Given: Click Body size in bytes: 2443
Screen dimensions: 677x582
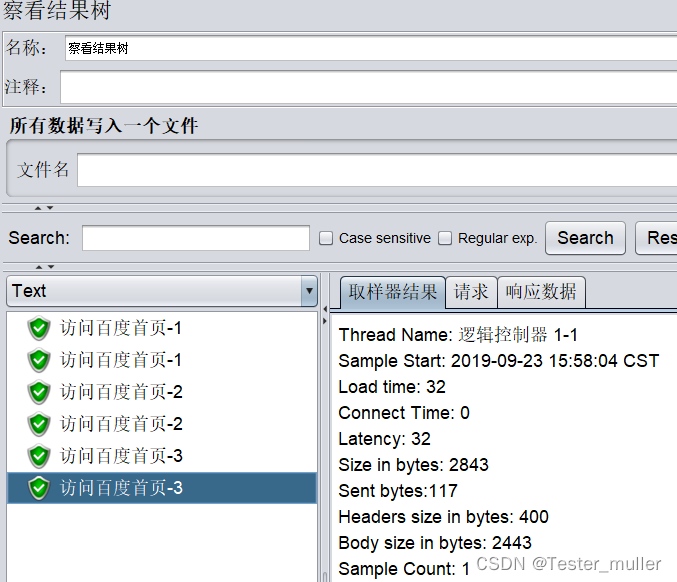Looking at the screenshot, I should 435,543.
